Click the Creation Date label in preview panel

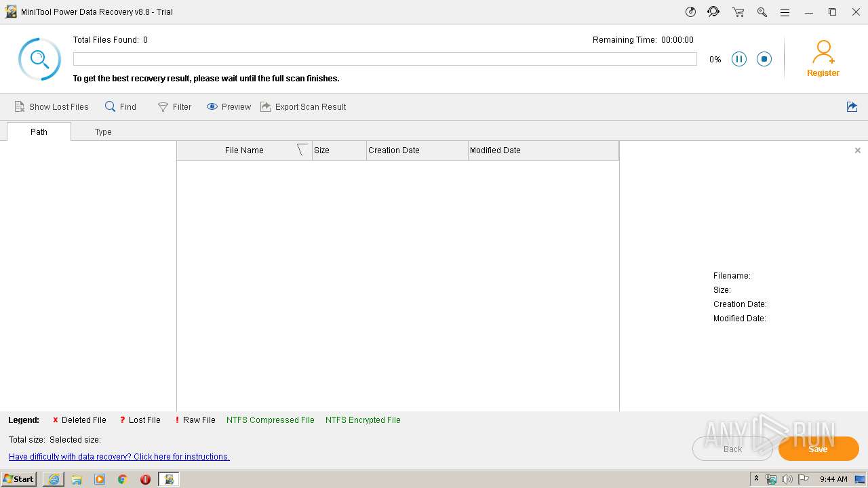[740, 304]
